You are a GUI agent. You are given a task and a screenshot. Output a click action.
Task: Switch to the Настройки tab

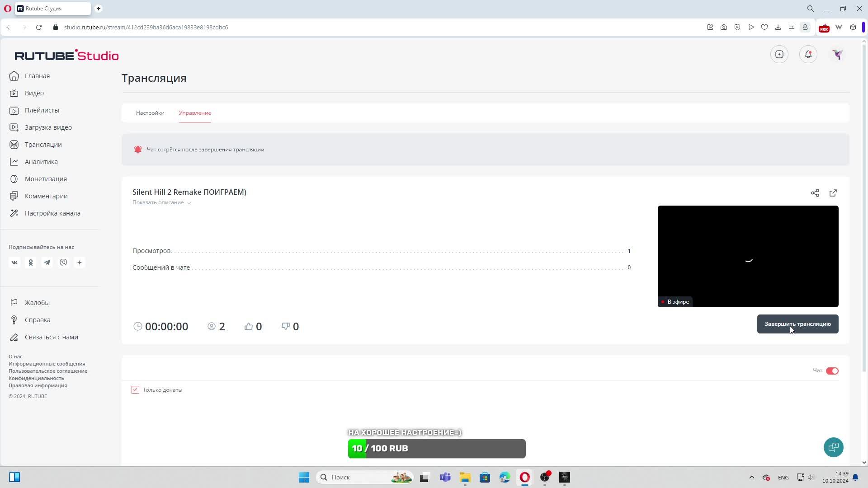click(x=150, y=113)
